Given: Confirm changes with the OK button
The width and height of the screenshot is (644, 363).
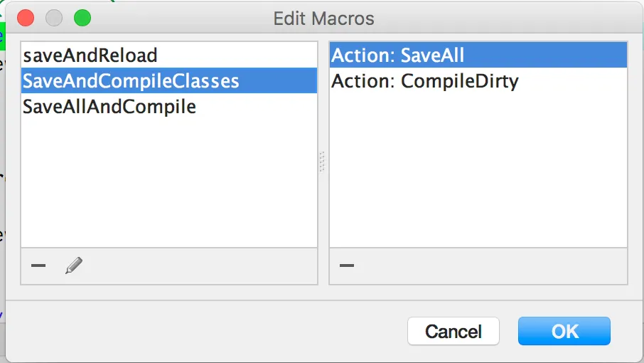Looking at the screenshot, I should point(564,331).
